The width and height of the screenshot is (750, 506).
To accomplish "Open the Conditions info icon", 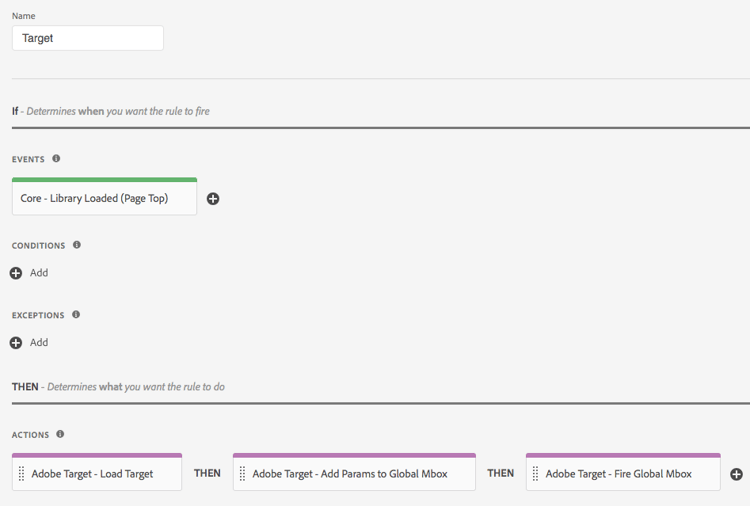I will click(77, 245).
